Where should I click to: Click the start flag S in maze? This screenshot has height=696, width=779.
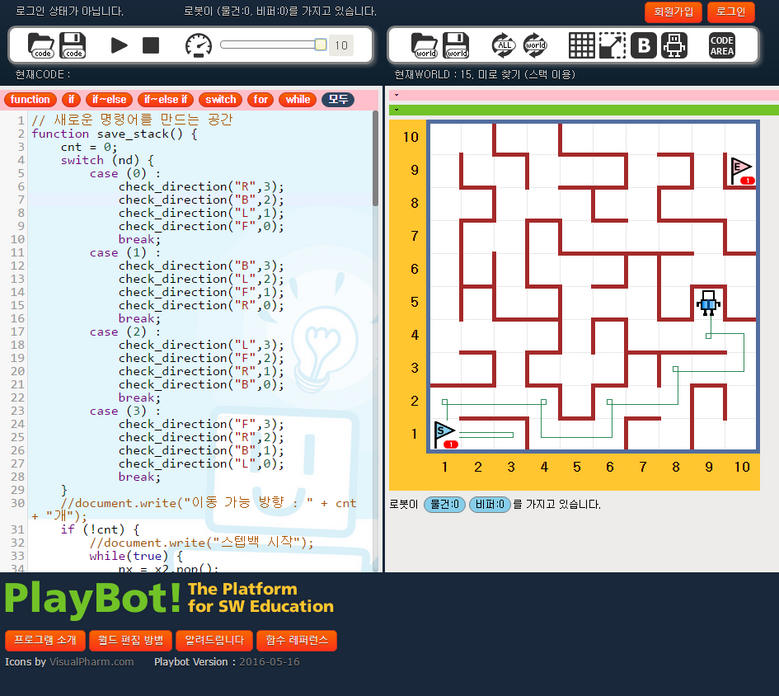pos(445,435)
